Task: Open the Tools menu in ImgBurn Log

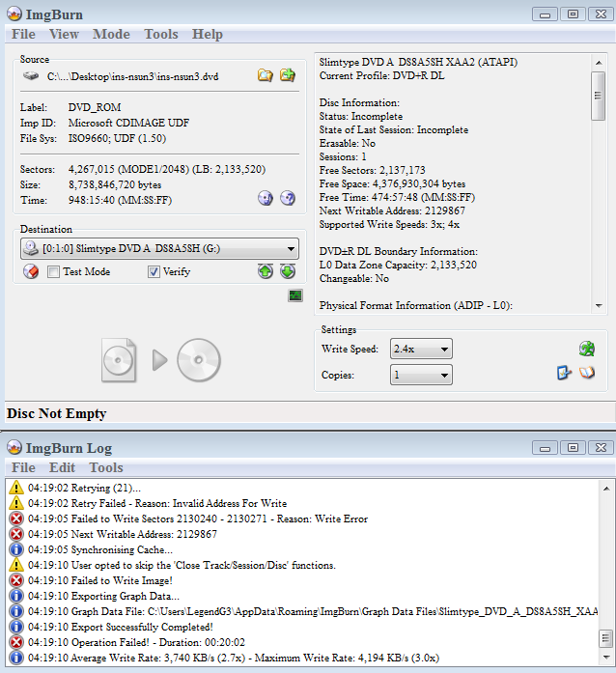Action: (x=106, y=467)
